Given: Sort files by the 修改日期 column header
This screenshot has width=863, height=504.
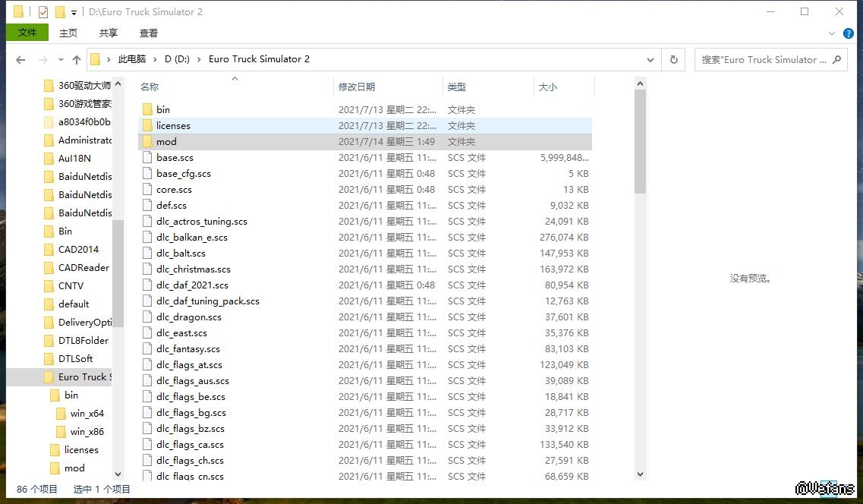Looking at the screenshot, I should [357, 87].
